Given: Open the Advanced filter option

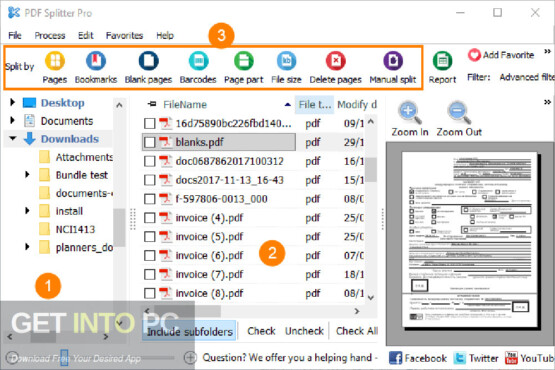Looking at the screenshot, I should pos(527,77).
